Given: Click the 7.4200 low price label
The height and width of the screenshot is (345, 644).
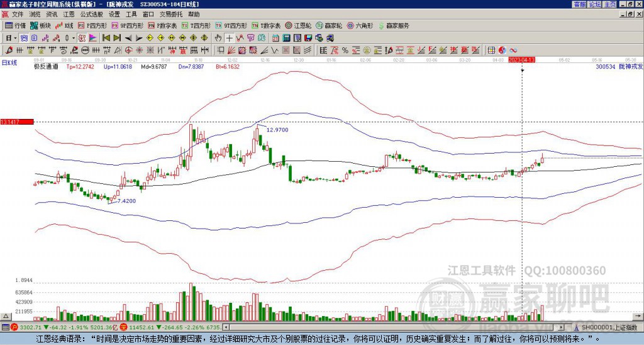Looking at the screenshot, I should (126, 201).
